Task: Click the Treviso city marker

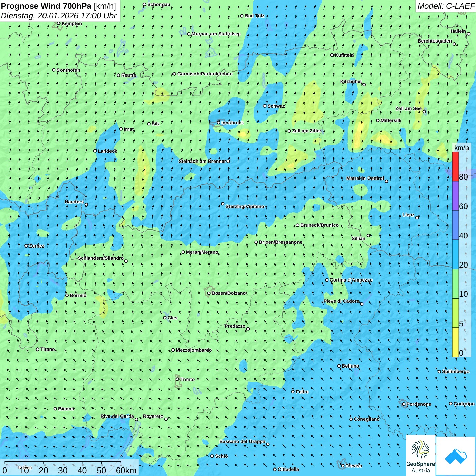Action: tap(343, 466)
